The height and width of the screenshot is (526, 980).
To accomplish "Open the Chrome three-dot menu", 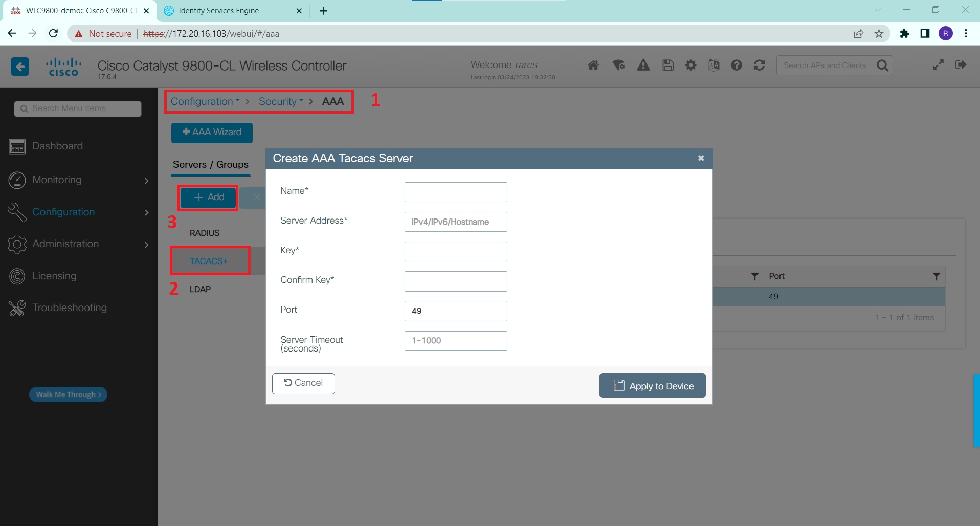I will [x=966, y=33].
